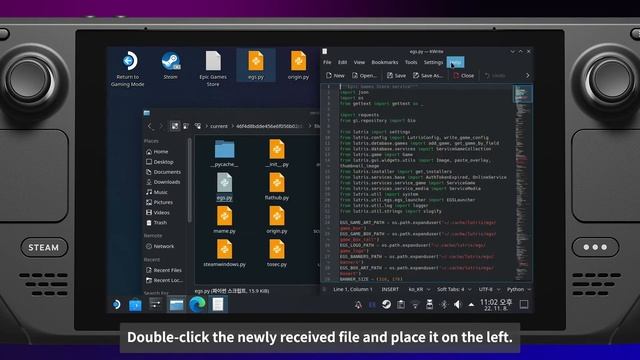This screenshot has height=360, width=640.
Task: Click 'current' breadcrumb in Dolphin path
Action: pos(219,126)
